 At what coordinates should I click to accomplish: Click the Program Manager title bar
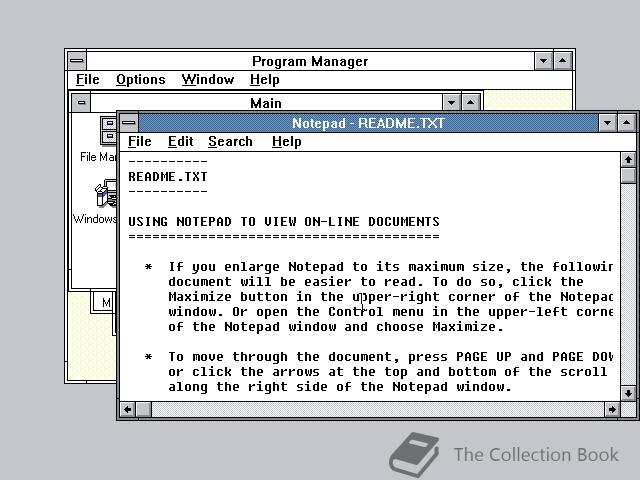(x=310, y=61)
